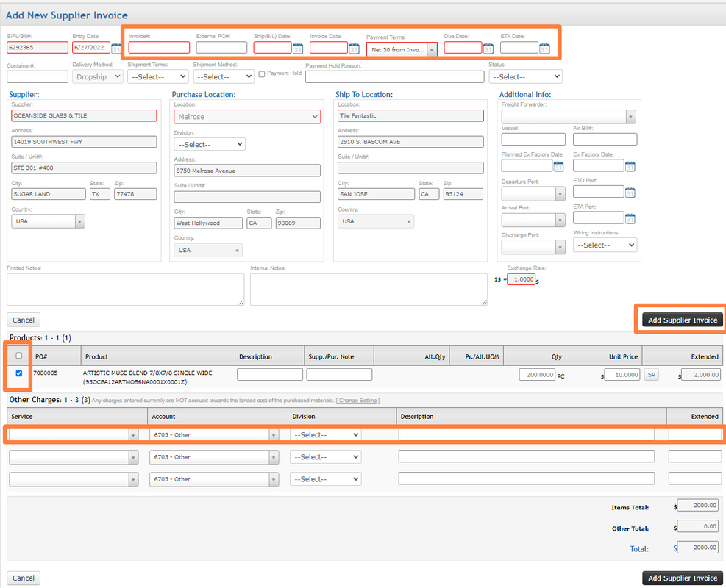Open the Supplier Country USA dropdown
The height and width of the screenshot is (588, 726).
[48, 221]
